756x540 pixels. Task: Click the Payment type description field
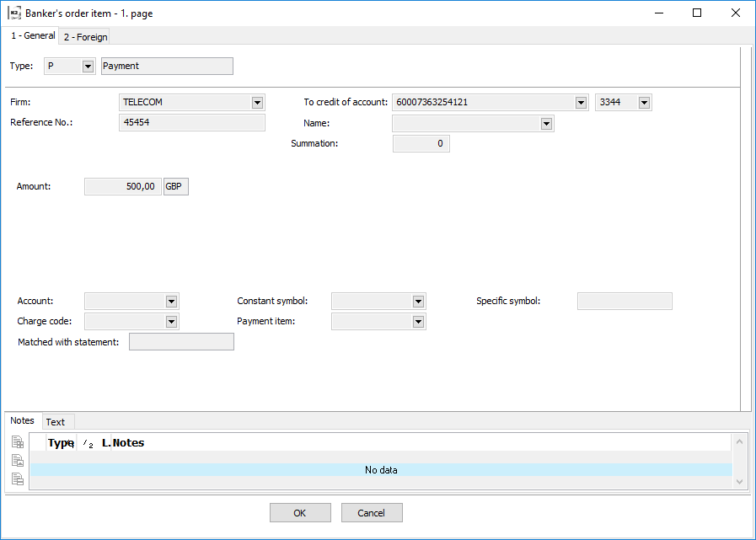168,66
